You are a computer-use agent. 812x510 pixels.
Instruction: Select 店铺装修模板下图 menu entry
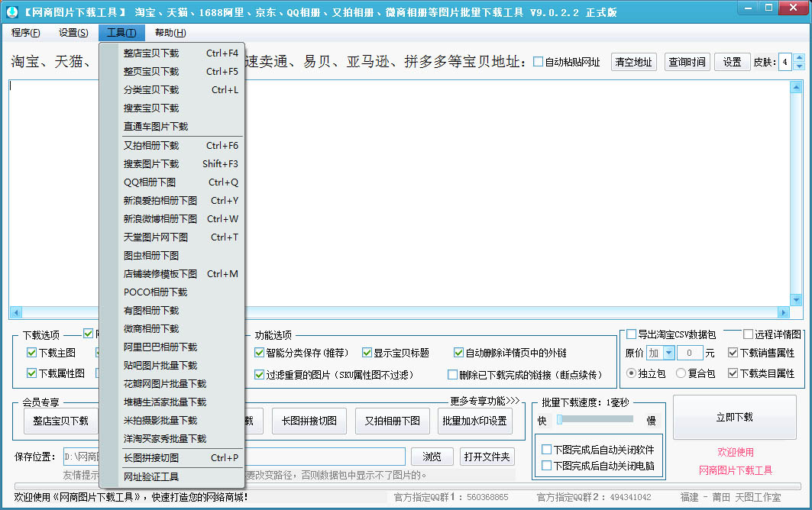[x=181, y=274]
